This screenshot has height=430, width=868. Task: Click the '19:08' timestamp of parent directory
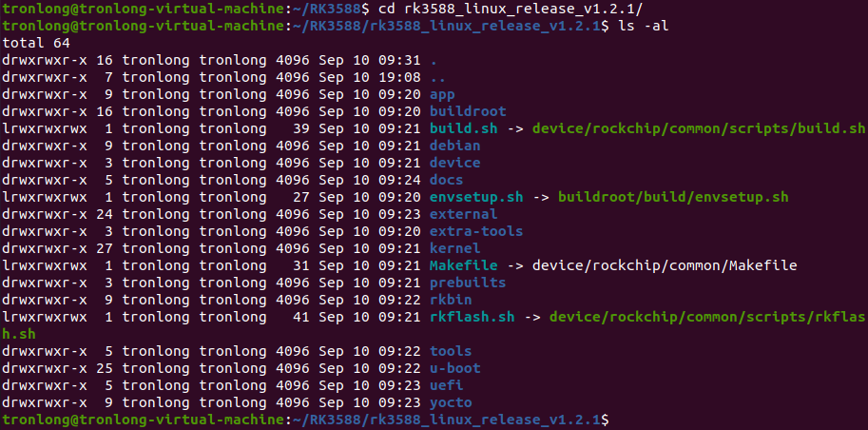pos(399,78)
